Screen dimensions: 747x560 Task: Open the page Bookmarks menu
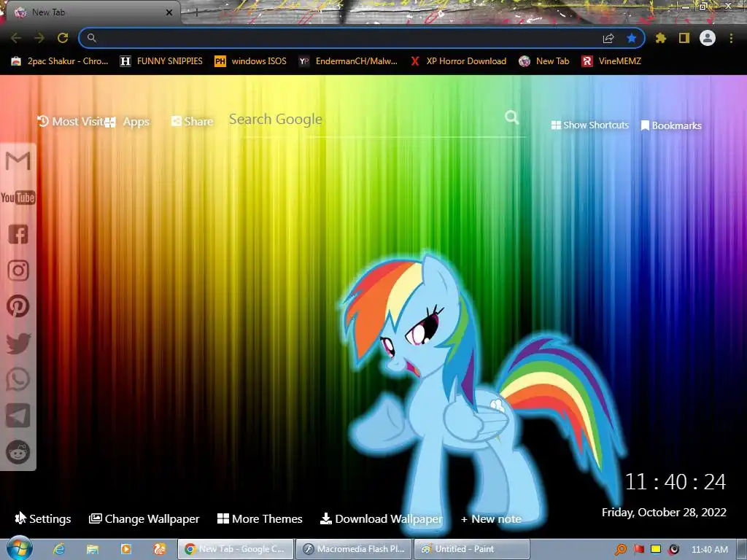[671, 125]
